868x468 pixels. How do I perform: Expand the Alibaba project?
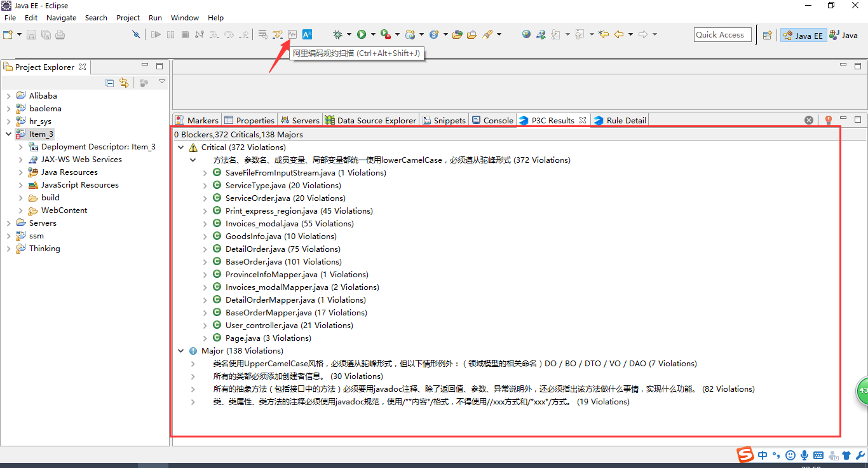[8, 96]
